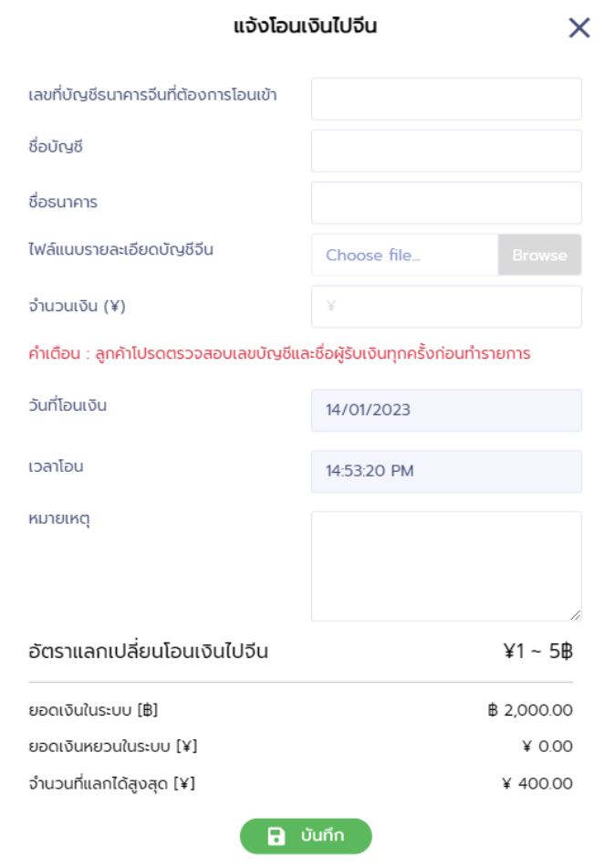The width and height of the screenshot is (605, 868).
Task: Close the แจ้งโอนเงินไปจีน dialog
Action: coord(579,28)
